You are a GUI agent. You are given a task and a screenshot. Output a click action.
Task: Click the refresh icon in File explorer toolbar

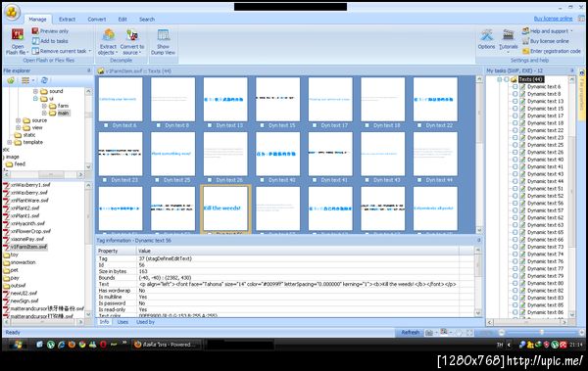pos(44,80)
